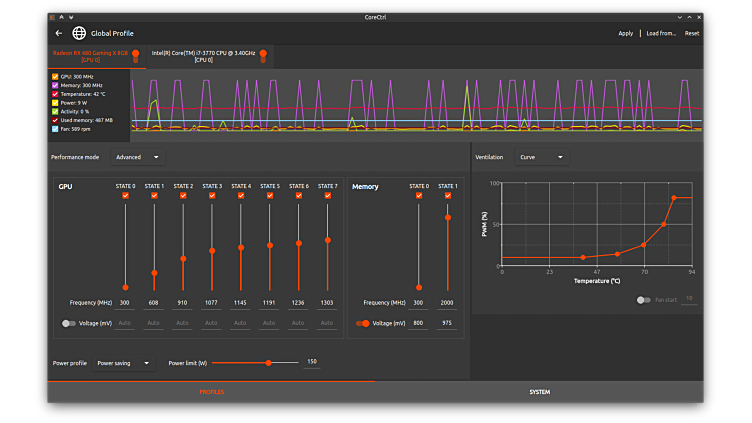Click the back arrow icon

(59, 33)
